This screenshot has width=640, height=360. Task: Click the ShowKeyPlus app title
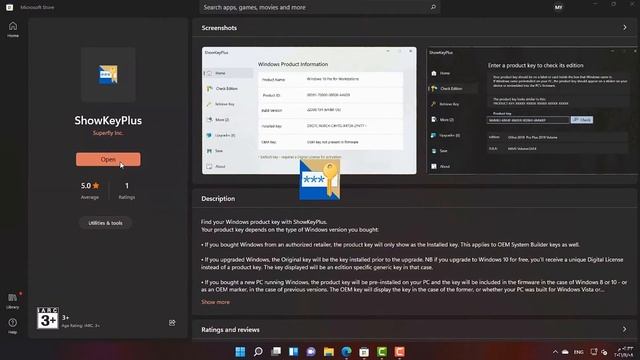[x=108, y=120]
